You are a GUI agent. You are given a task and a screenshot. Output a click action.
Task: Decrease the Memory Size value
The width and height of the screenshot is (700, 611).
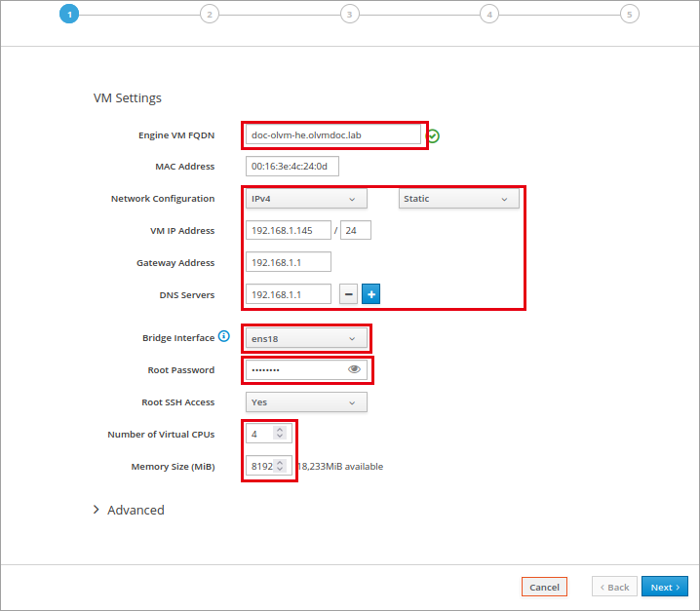point(280,469)
